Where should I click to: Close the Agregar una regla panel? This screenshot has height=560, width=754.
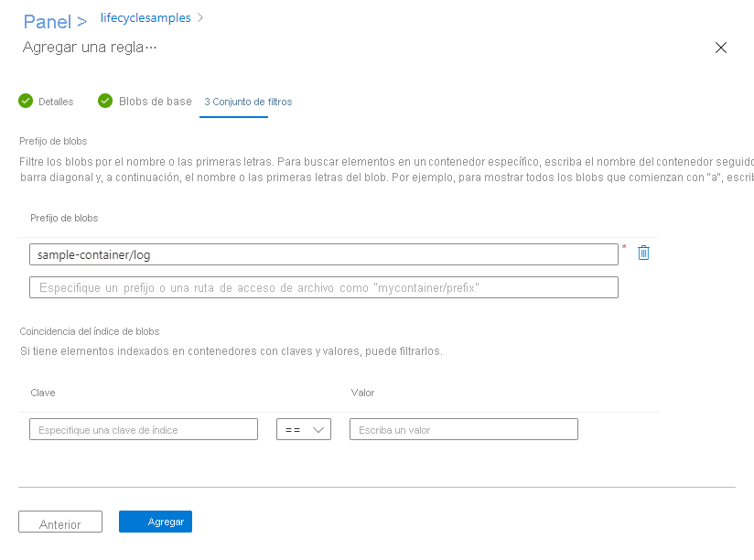[x=721, y=48]
